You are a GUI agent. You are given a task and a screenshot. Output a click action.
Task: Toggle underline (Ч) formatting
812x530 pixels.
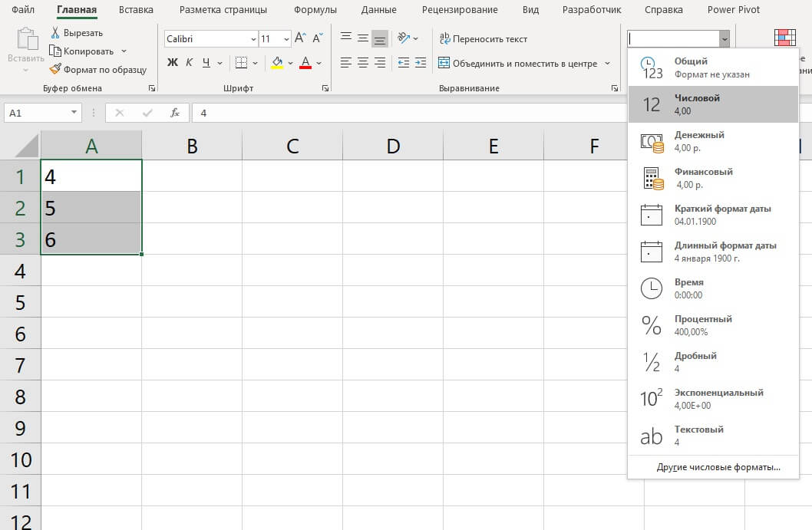(206, 63)
